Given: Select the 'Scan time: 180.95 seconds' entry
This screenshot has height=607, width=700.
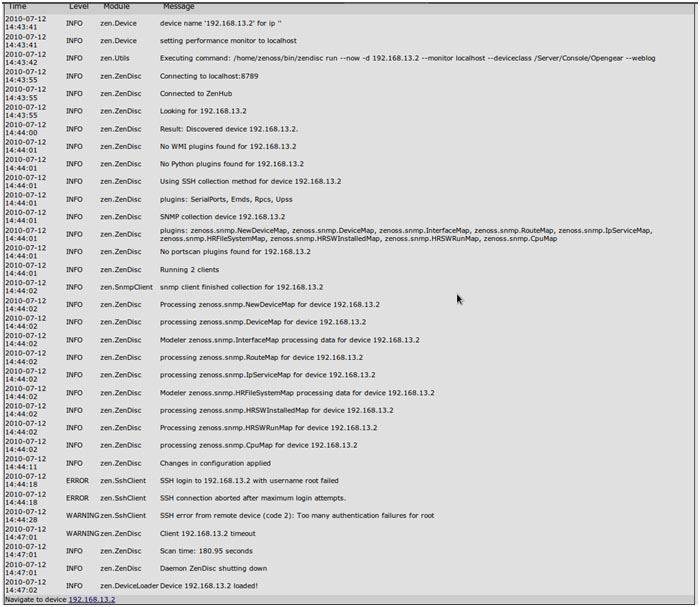Looking at the screenshot, I should tap(206, 551).
